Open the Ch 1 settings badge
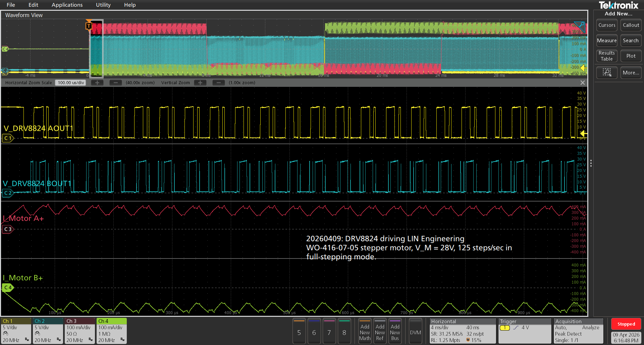The image size is (644, 345). click(16, 331)
